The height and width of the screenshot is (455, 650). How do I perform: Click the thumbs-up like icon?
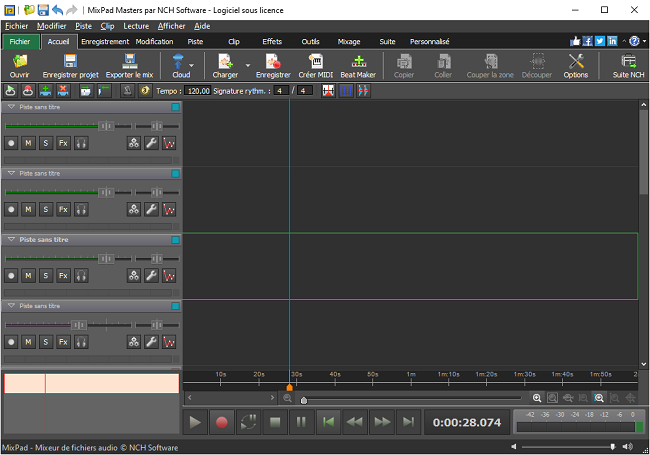click(x=575, y=41)
